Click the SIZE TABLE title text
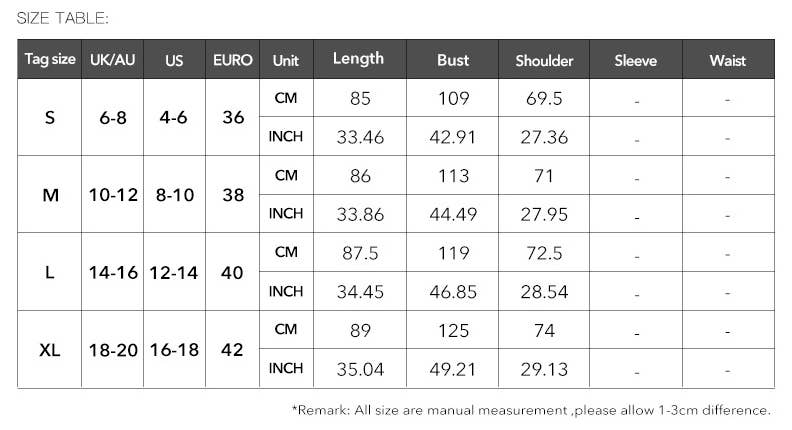The width and height of the screenshot is (792, 430). pos(63,17)
